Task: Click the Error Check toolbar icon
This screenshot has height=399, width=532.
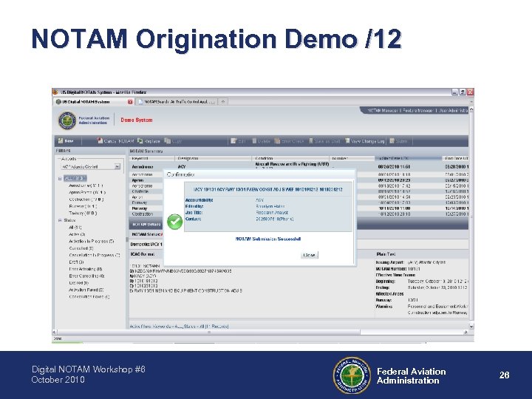Action: (277, 141)
